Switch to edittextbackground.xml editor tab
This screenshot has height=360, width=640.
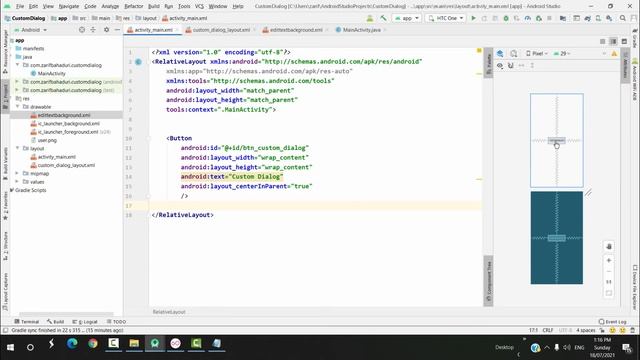296,30
